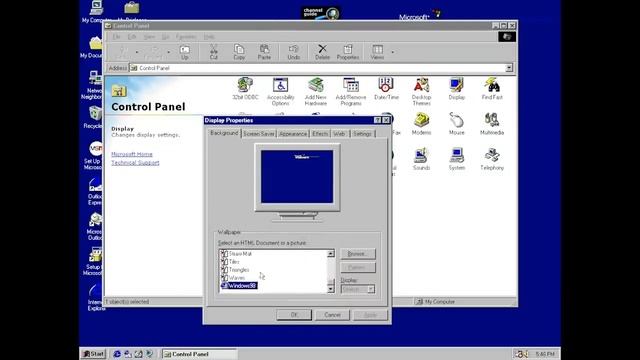Viewport: 640px width, 360px height.
Task: Click the Apply button
Action: pos(370,315)
